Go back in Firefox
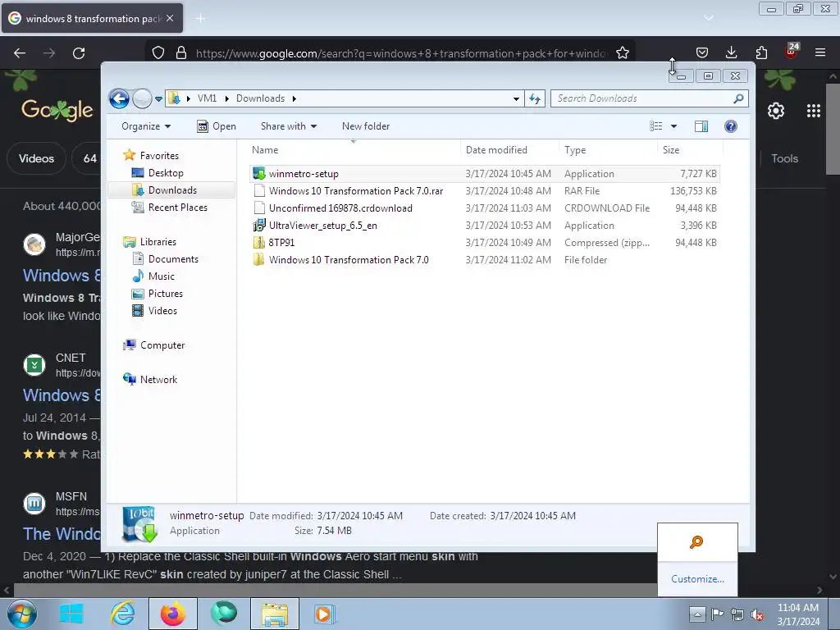Image resolution: width=840 pixels, height=630 pixels. click(x=20, y=53)
